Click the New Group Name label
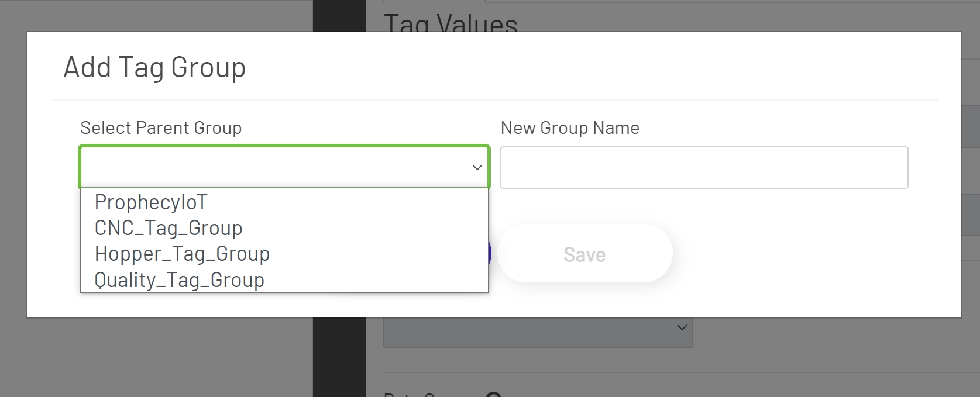This screenshot has height=397, width=980. (569, 127)
